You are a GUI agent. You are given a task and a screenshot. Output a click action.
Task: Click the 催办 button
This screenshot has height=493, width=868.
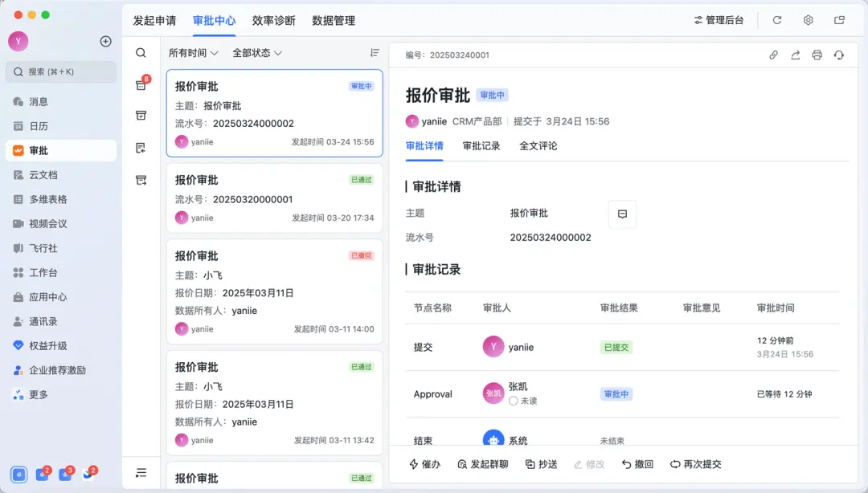(424, 464)
